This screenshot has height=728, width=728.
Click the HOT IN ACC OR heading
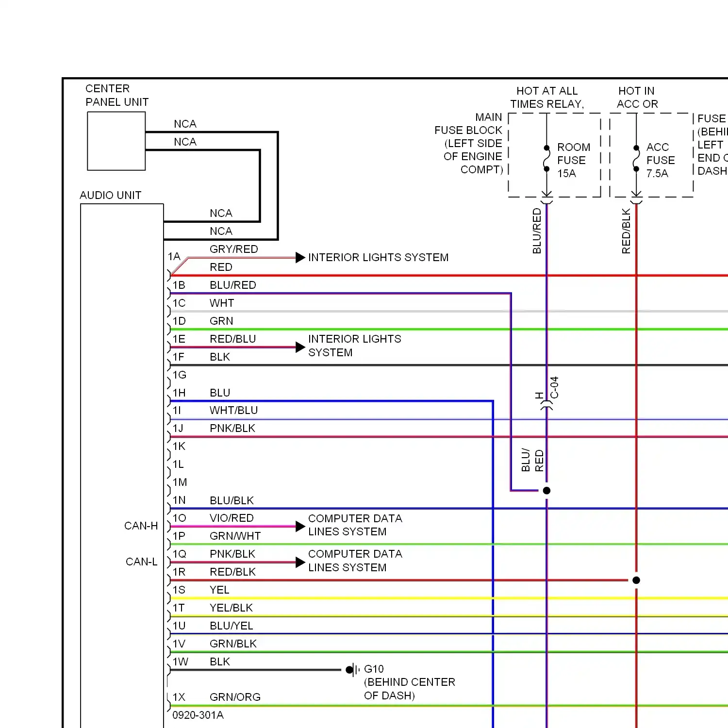[x=637, y=98]
